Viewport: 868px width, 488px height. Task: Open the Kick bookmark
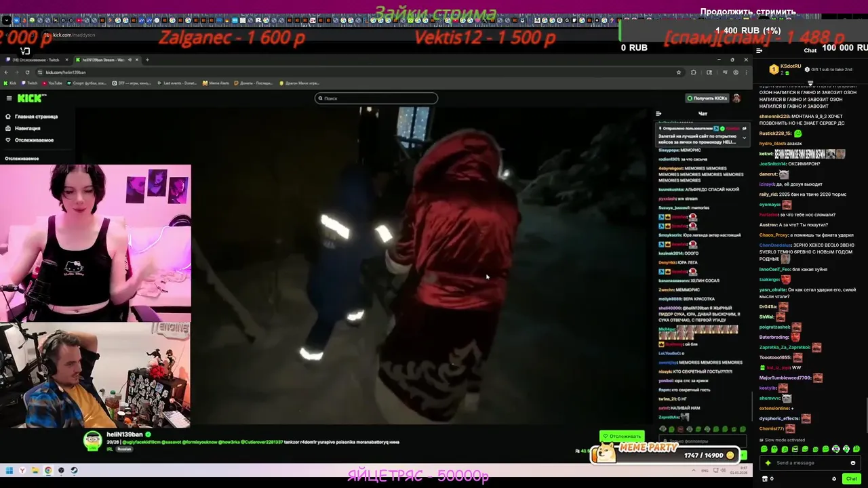pos(9,83)
